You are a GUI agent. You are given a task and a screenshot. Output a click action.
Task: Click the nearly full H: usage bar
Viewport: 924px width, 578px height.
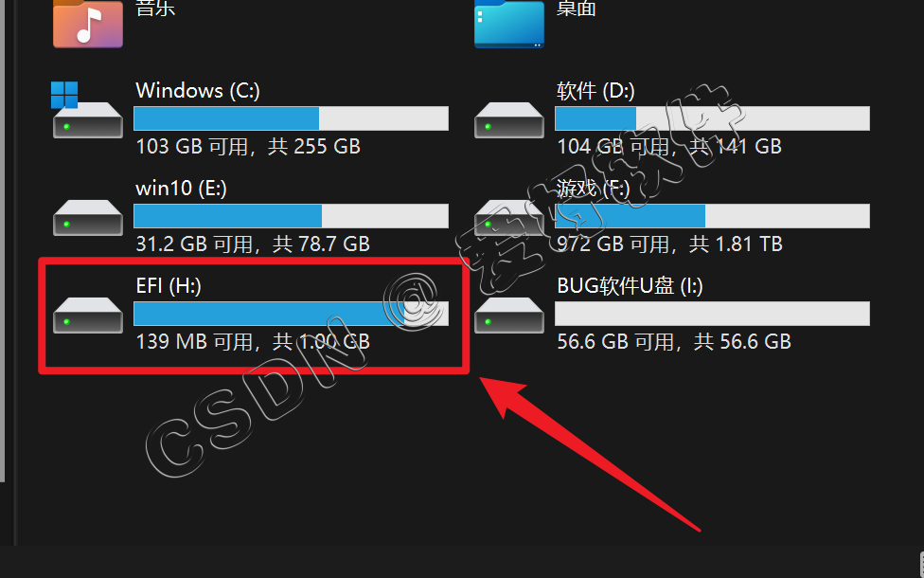click(x=291, y=314)
